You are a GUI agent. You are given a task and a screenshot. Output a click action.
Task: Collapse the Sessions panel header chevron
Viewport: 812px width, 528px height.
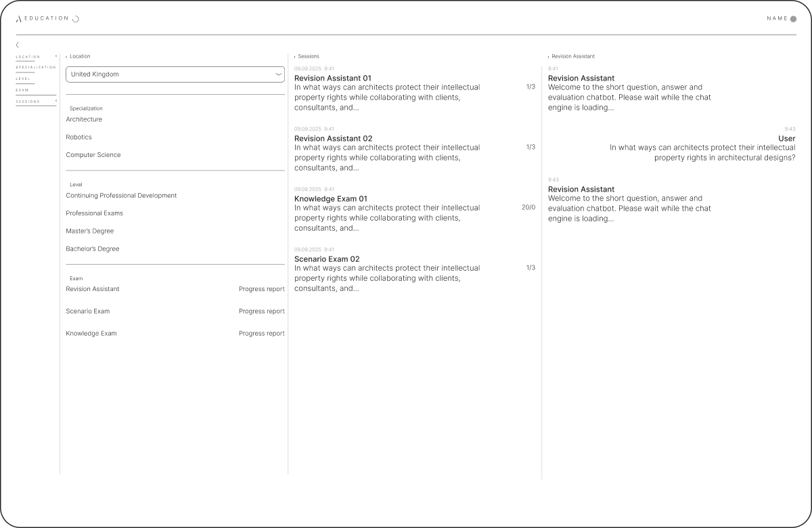[295, 57]
